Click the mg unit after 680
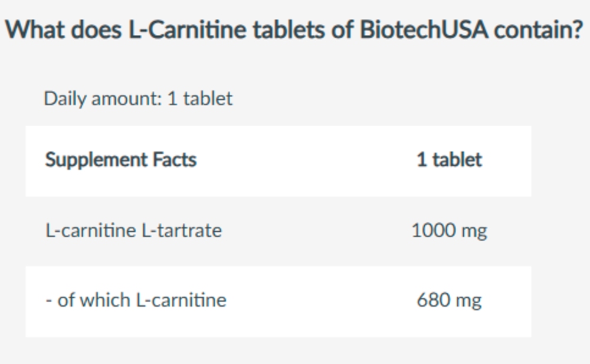Screen dimensions: 590x364 [x=469, y=302]
